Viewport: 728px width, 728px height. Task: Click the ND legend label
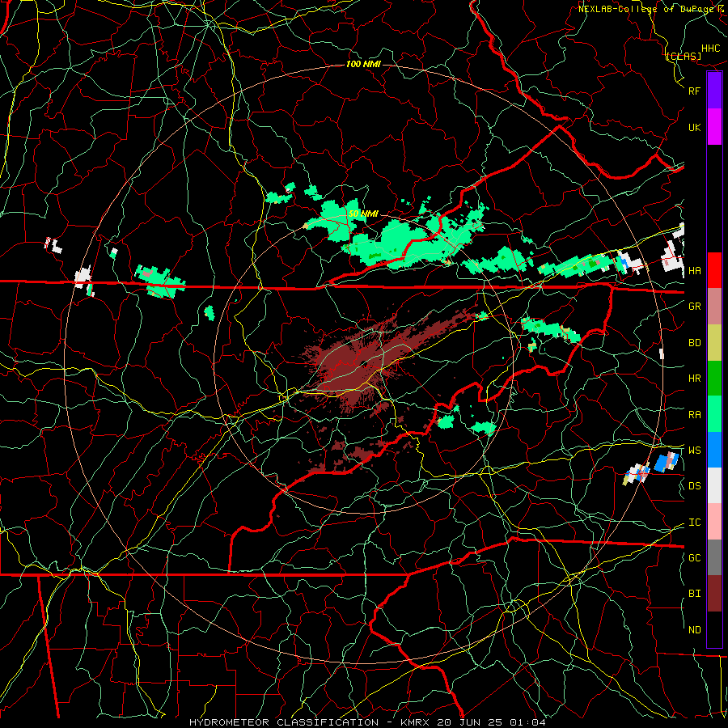[x=694, y=630]
